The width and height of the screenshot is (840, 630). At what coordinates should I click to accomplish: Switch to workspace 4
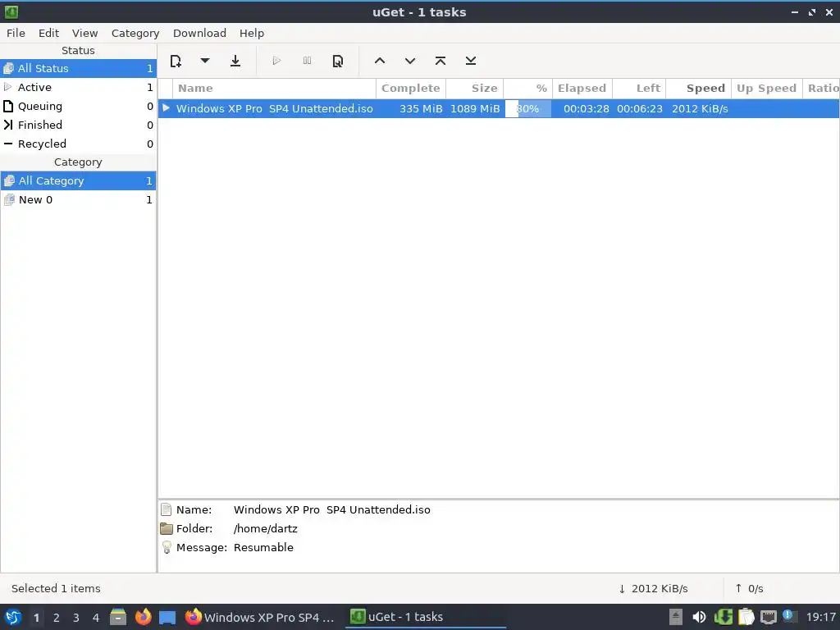coord(96,618)
